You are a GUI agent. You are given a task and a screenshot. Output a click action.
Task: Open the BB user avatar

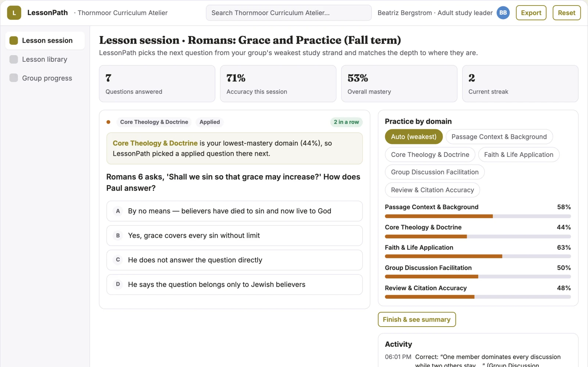tap(503, 13)
